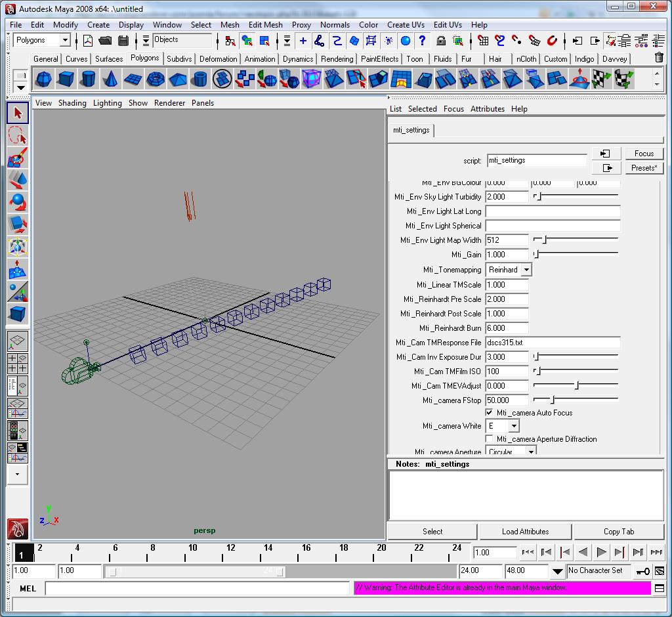Viewport: 672px width, 617px height.
Task: Click the lock icon in status line
Action: 441,41
